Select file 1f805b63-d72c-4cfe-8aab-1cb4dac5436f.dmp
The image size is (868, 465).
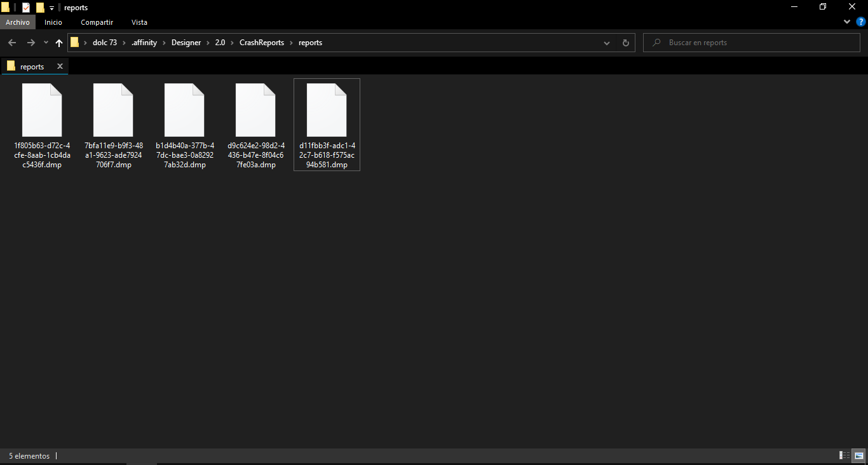tap(42, 125)
